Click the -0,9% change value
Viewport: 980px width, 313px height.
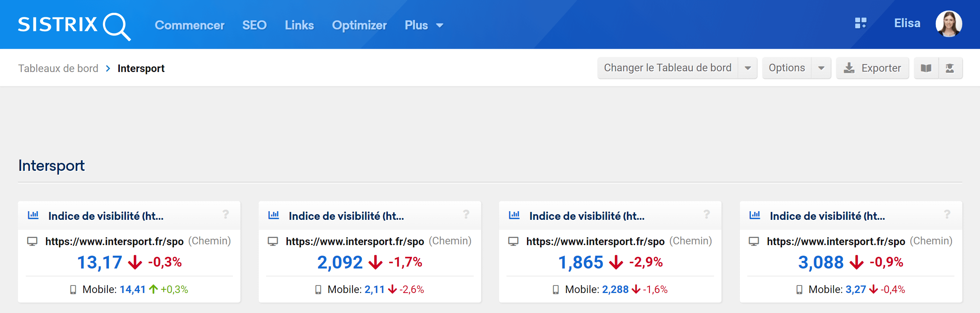pyautogui.click(x=886, y=262)
